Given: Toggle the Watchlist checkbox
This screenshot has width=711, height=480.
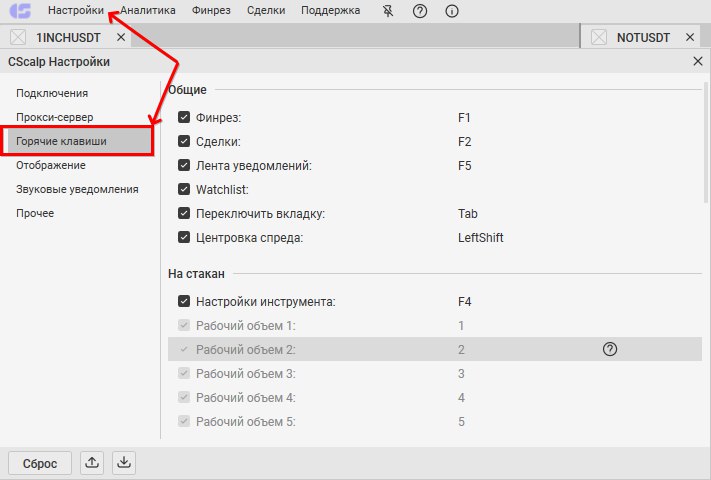Looking at the screenshot, I should click(184, 189).
